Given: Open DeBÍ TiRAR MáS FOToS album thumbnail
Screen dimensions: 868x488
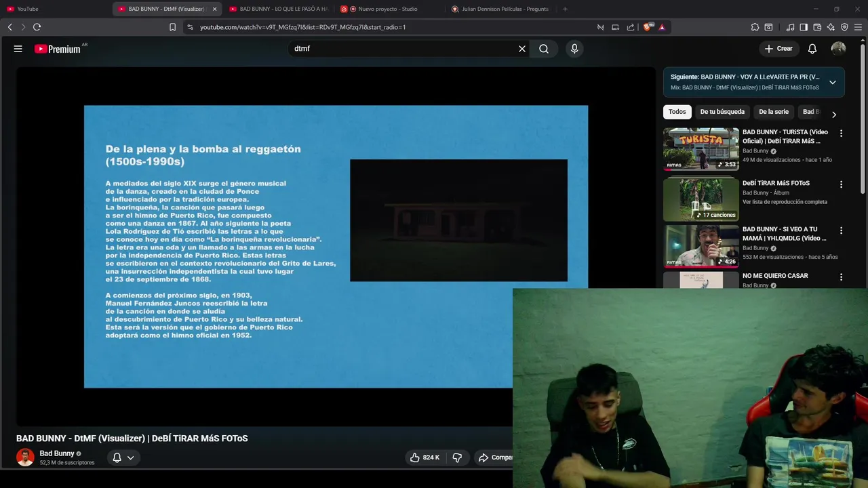Looking at the screenshot, I should (701, 199).
